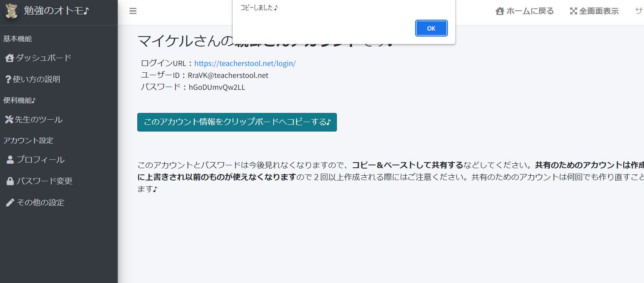This screenshot has width=644, height=283.
Task: Click the lock icon beside パスワード変更
Action: tap(10, 181)
